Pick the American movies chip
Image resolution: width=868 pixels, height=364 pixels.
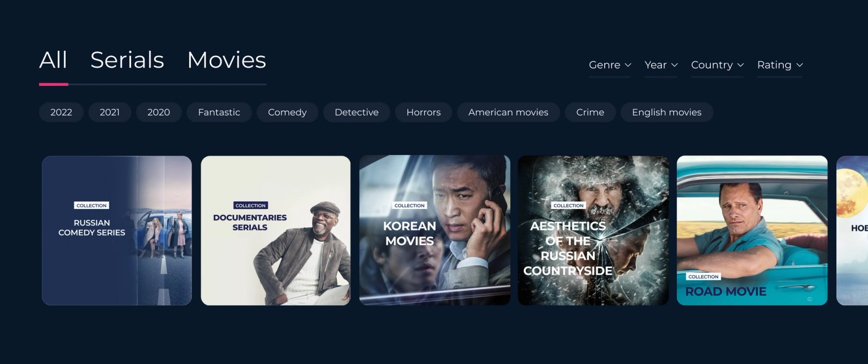pos(509,112)
